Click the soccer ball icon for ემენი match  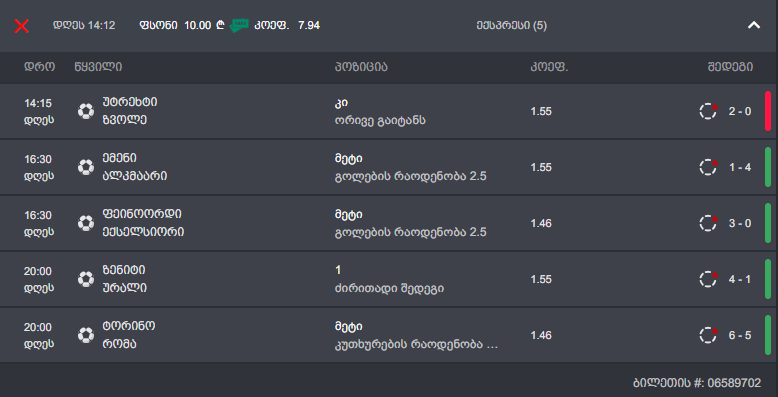point(86,167)
